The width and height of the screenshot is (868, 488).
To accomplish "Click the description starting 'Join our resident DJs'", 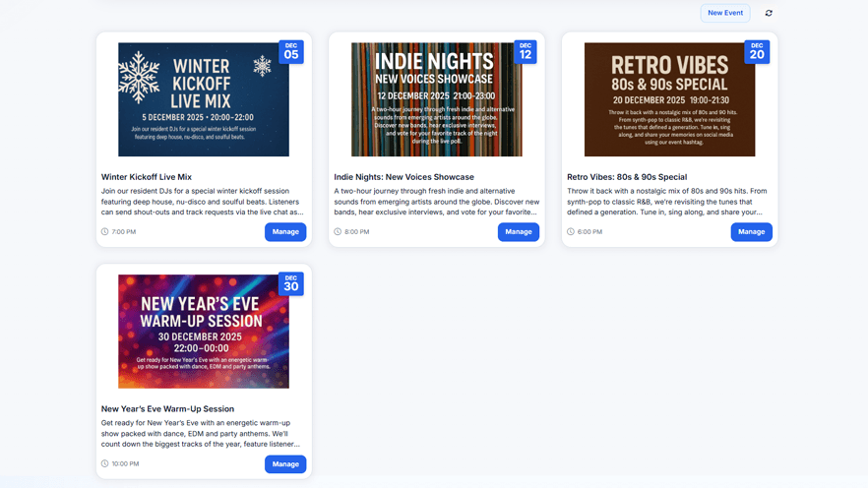I will tap(202, 202).
